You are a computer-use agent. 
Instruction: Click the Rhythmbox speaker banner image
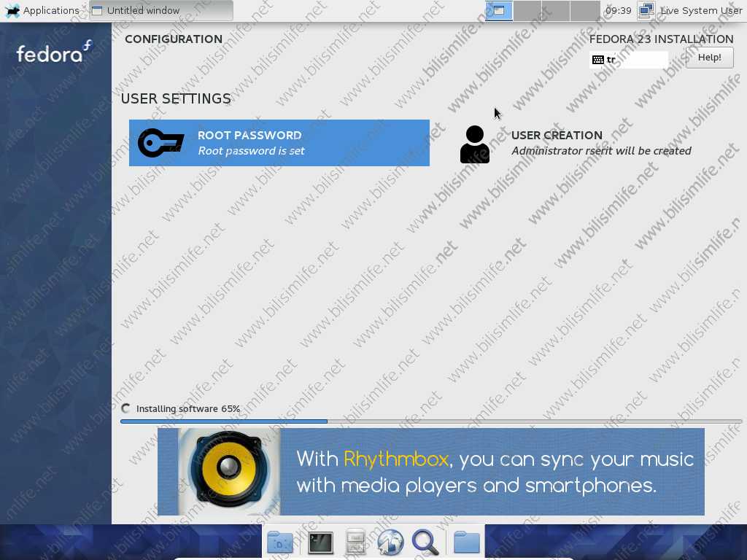(229, 472)
